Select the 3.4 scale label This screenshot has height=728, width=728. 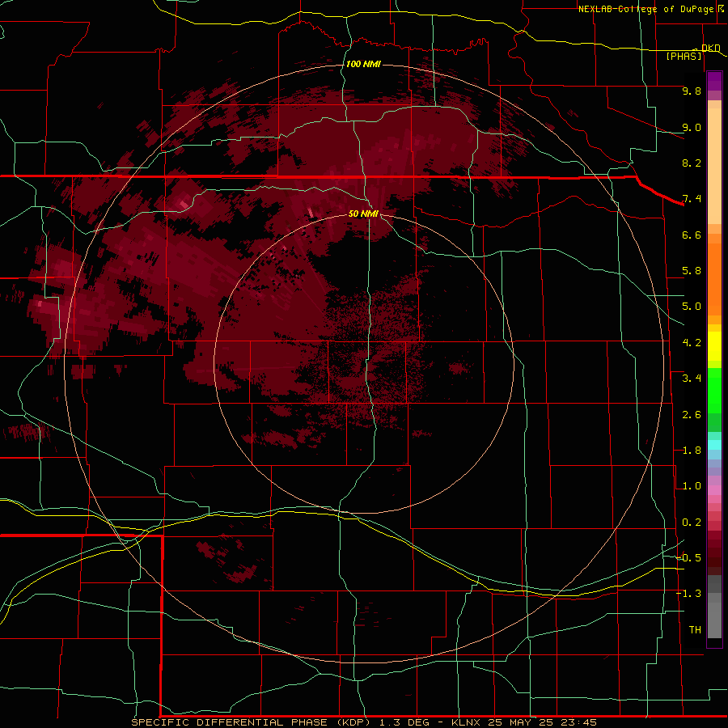pos(692,379)
